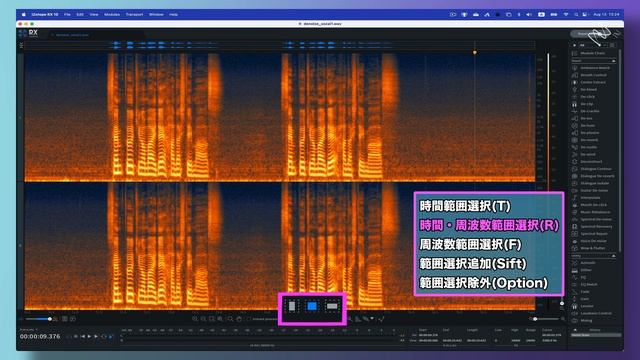
Task: Open the Spectral Repair module
Action: [x=594, y=234]
